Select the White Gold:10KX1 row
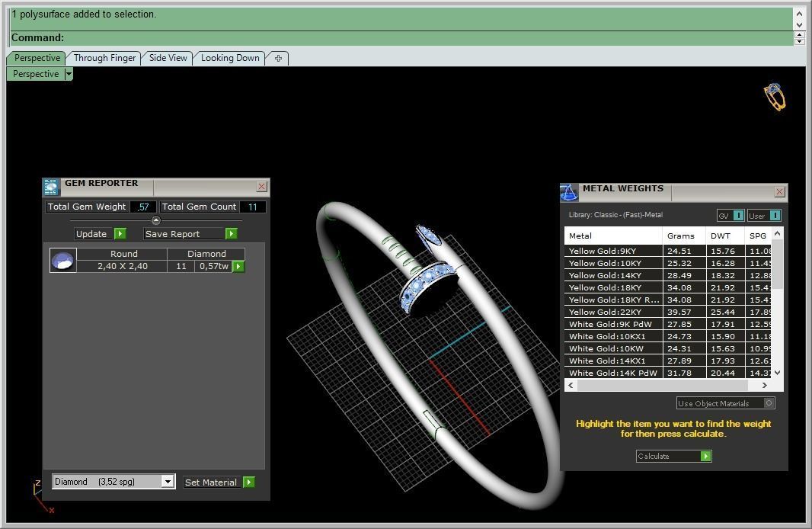 [667, 336]
